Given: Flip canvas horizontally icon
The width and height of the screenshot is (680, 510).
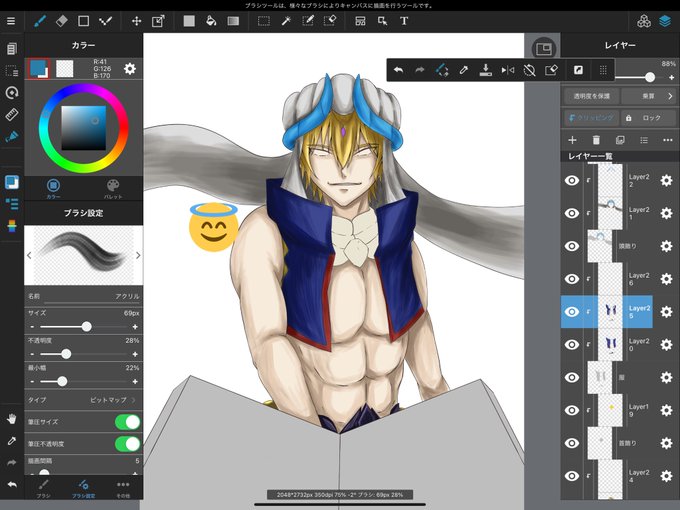Looking at the screenshot, I should coord(507,70).
